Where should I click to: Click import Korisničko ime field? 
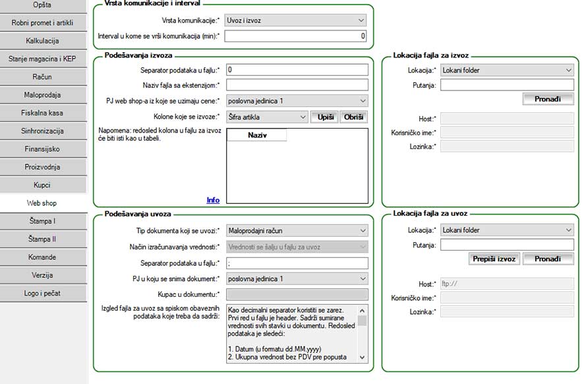pos(507,298)
